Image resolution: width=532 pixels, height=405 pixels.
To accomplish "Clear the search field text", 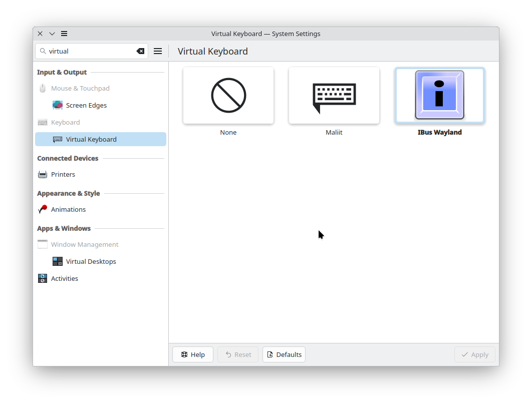I will [140, 51].
